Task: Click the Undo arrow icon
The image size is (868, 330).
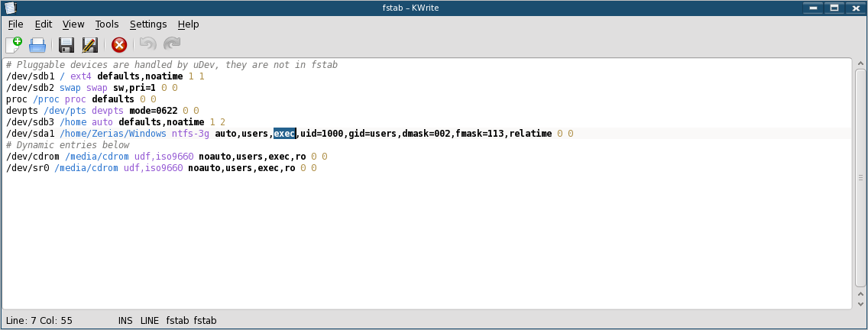Action: point(148,44)
